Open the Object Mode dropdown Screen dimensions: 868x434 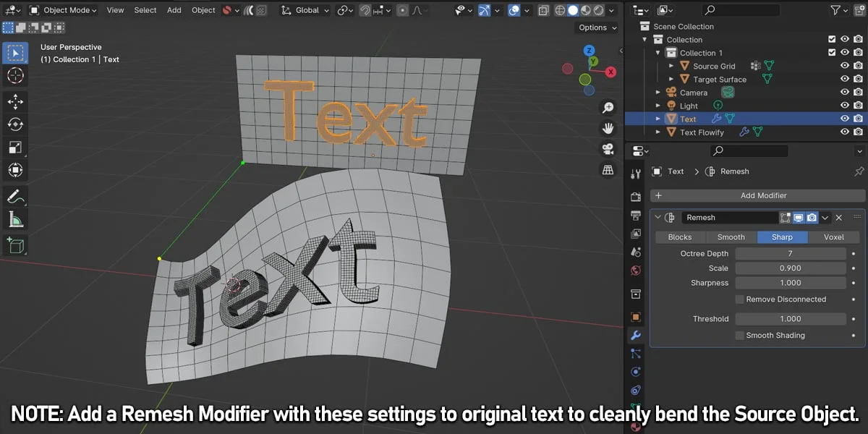[x=64, y=10]
